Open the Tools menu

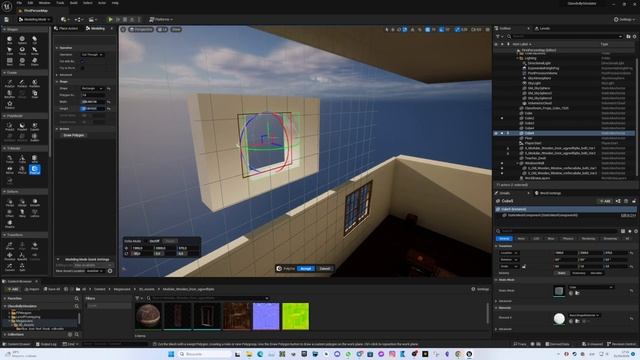click(x=60, y=3)
